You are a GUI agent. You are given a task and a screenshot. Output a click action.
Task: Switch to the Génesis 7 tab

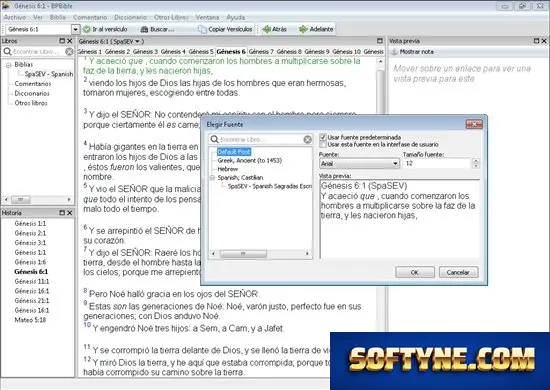(x=261, y=52)
